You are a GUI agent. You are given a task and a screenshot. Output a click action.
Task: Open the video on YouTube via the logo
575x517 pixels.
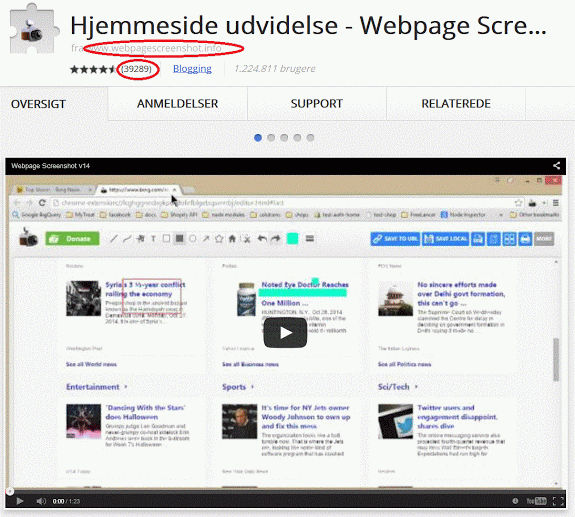coord(536,501)
